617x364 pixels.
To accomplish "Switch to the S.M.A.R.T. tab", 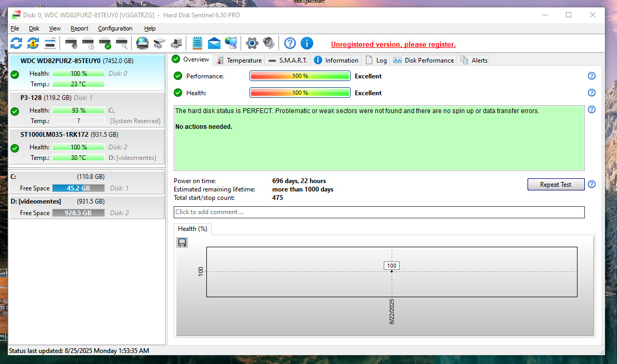I will coord(288,60).
